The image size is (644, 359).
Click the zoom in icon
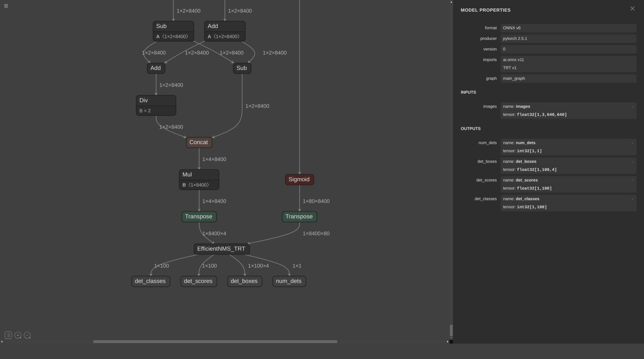coord(18,335)
